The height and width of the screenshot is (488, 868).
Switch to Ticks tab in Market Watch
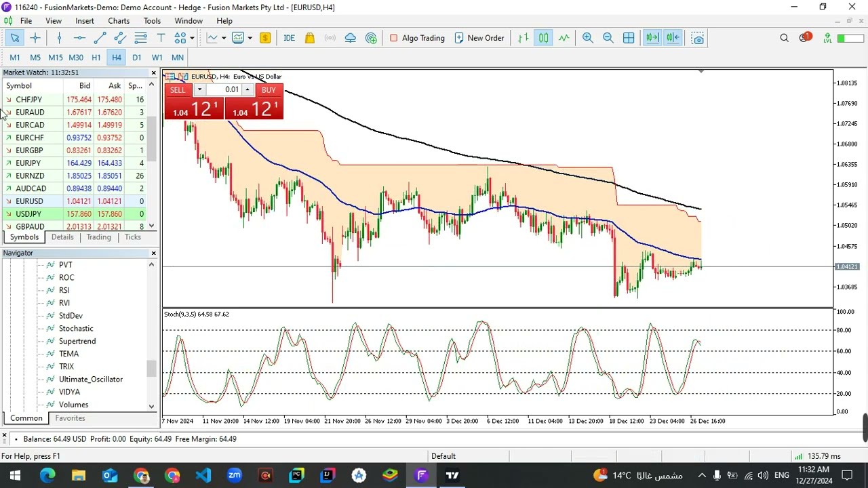tap(133, 237)
